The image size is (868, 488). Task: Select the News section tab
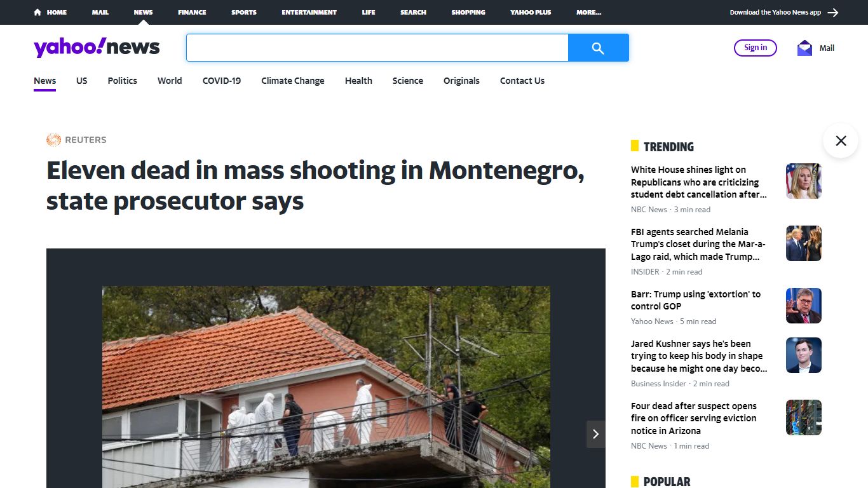[x=45, y=81]
